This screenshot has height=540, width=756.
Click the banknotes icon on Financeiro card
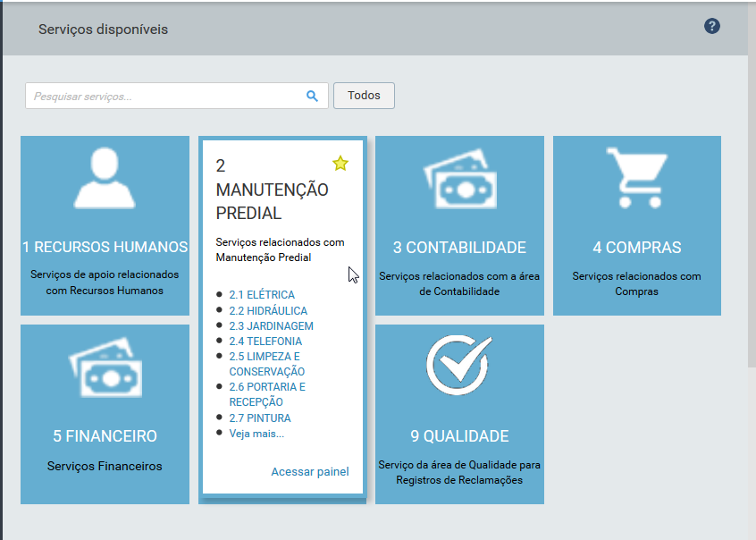(104, 369)
